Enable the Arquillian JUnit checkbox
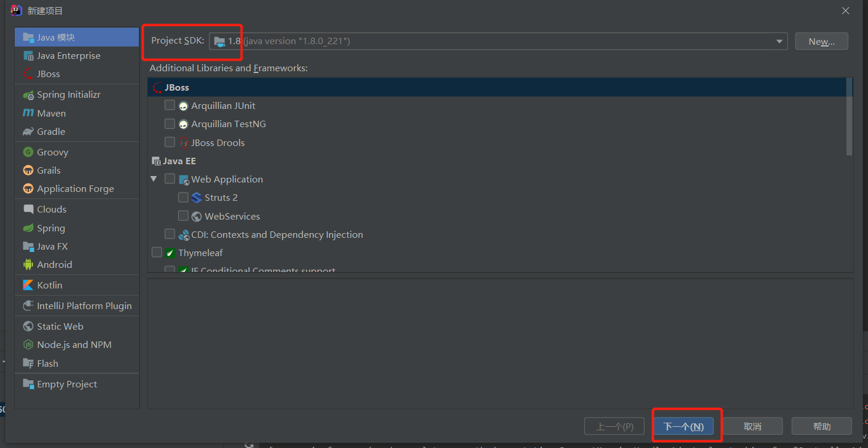Viewport: 868px width, 448px height. coord(169,105)
